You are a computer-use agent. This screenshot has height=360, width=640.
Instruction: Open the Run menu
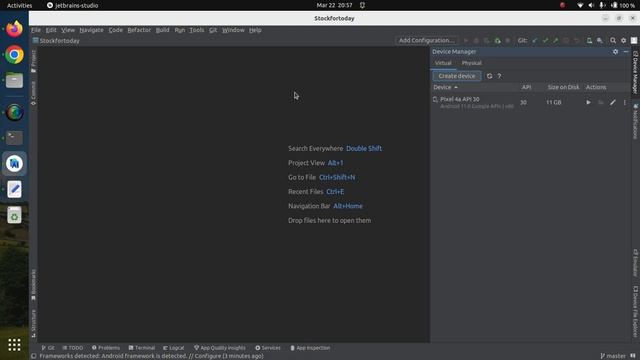(180, 30)
